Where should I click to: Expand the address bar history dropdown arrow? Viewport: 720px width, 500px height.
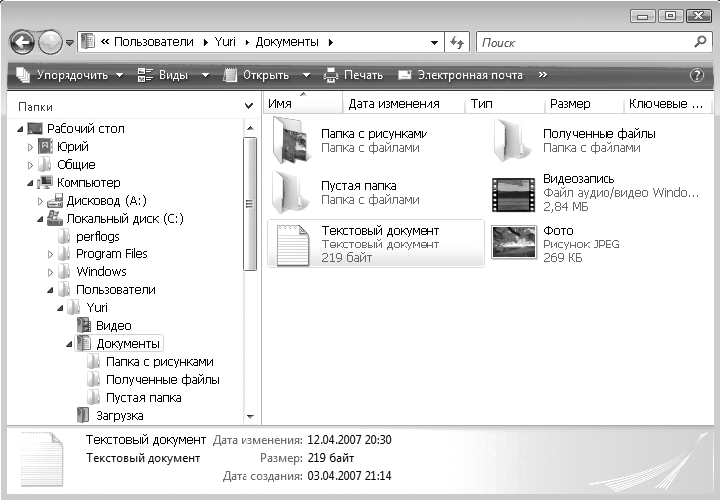(434, 43)
